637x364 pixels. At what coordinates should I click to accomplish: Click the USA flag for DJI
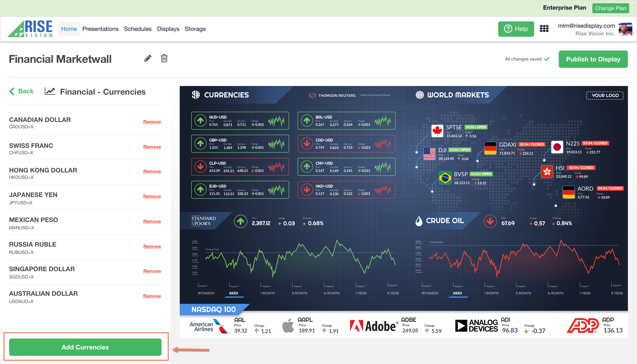(x=429, y=154)
